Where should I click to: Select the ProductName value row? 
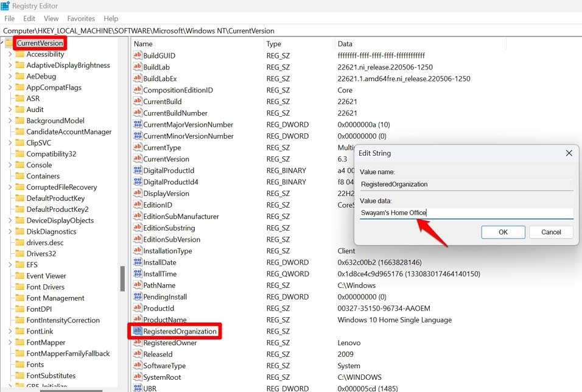(165, 320)
